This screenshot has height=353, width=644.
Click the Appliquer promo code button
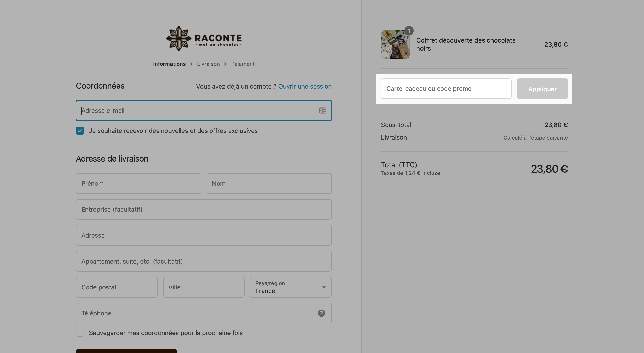[542, 89]
